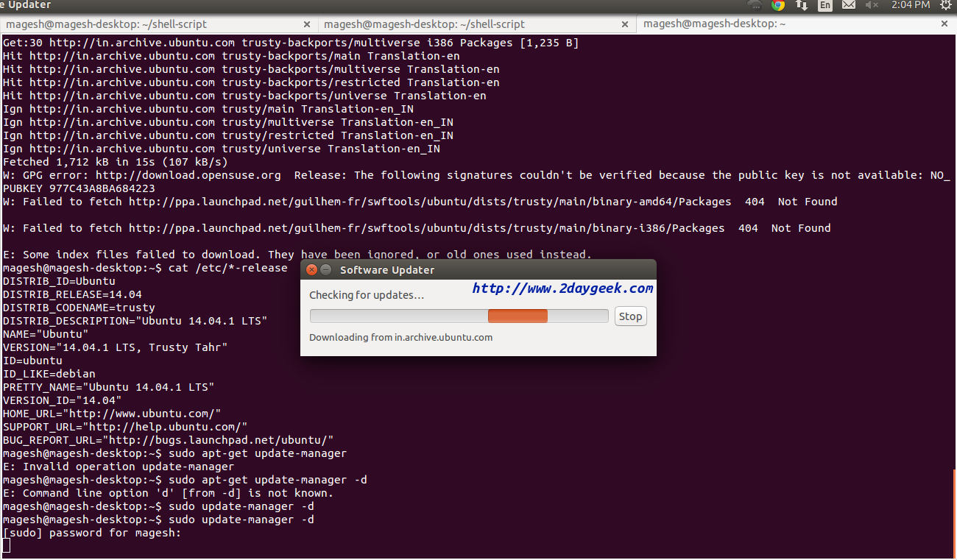Open the 2:04 PM clock menu
Viewport: 957px width, 560px height.
point(911,5)
